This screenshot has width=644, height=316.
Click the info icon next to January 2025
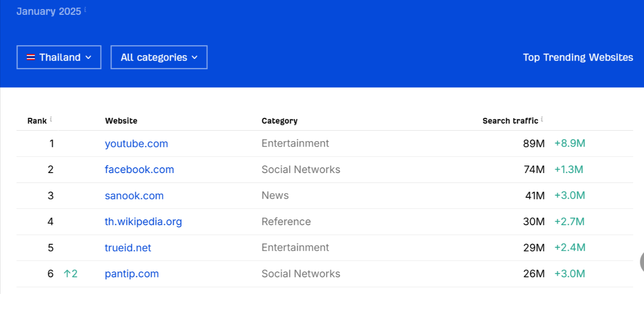(85, 9)
